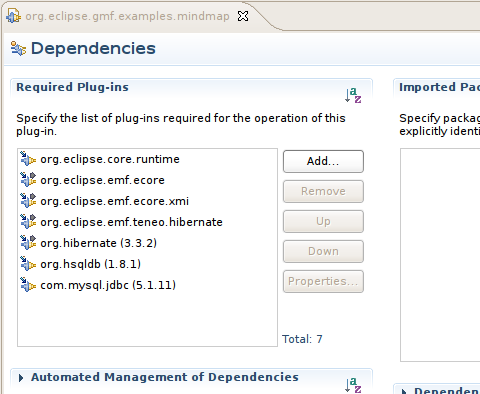The image size is (480, 394).
Task: Click the Remove button
Action: click(x=323, y=191)
